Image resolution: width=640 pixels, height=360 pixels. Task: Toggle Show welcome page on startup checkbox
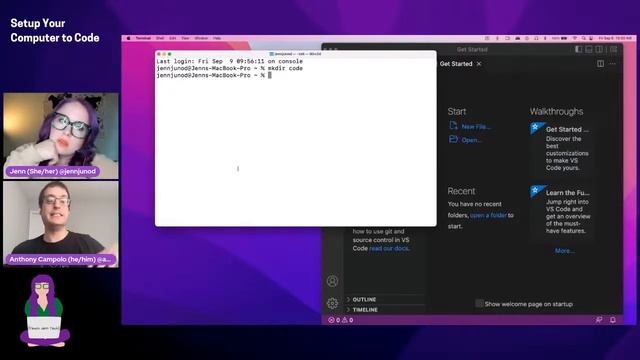(x=479, y=304)
